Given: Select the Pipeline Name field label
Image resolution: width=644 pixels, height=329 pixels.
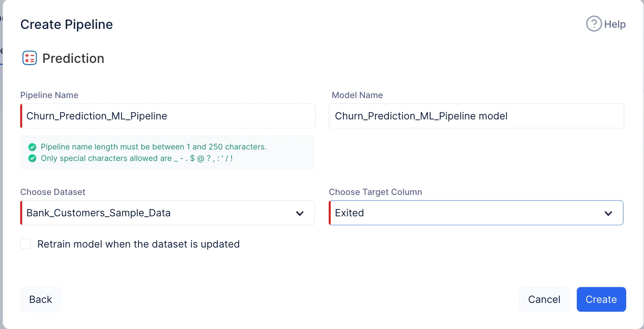Looking at the screenshot, I should 49,95.
